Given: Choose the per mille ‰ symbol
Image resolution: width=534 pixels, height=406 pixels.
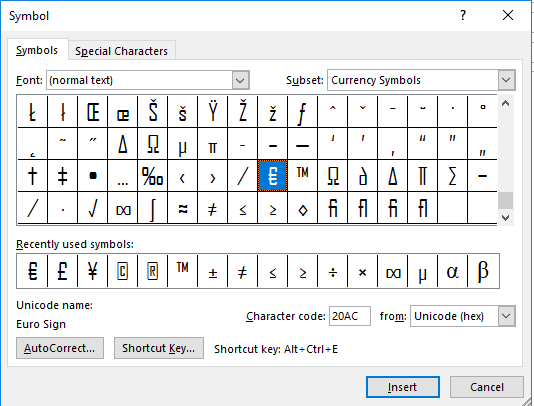Looking at the screenshot, I should pyautogui.click(x=153, y=176).
